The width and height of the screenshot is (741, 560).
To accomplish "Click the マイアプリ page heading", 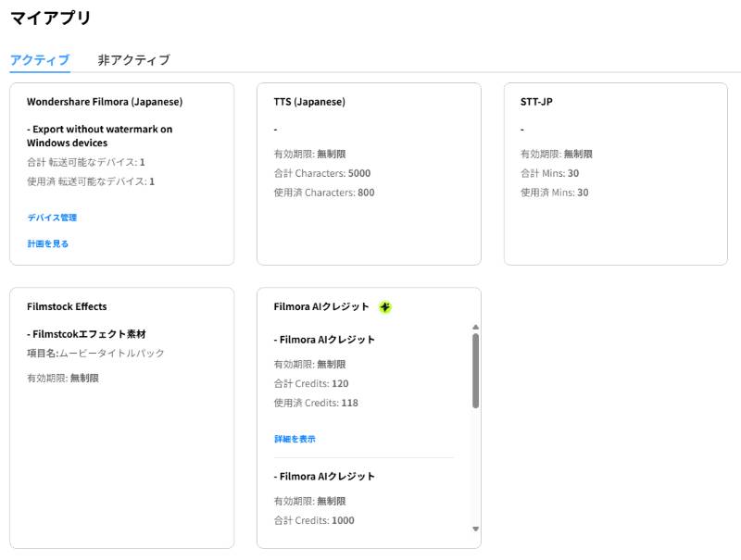I will coord(51,19).
